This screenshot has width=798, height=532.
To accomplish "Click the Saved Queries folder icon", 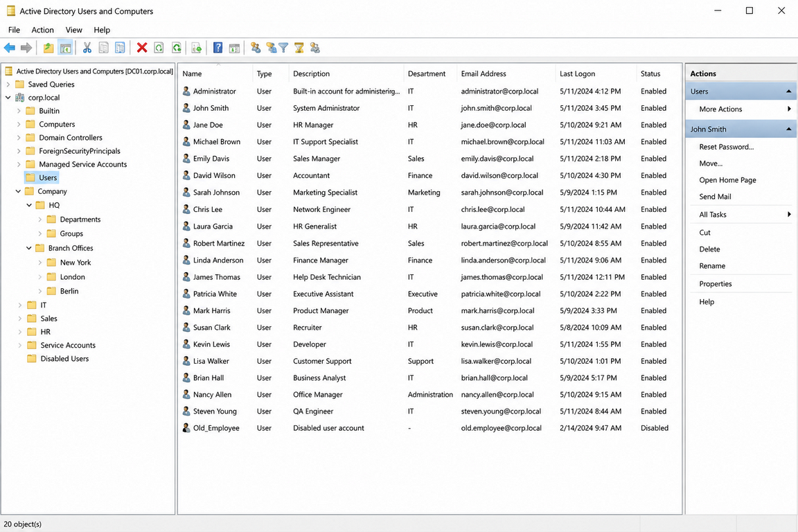I will pyautogui.click(x=20, y=84).
